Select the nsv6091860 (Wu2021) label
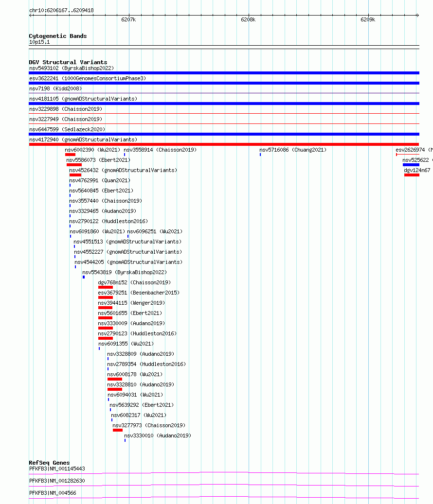Image resolution: width=433 pixels, height=504 pixels. point(97,231)
